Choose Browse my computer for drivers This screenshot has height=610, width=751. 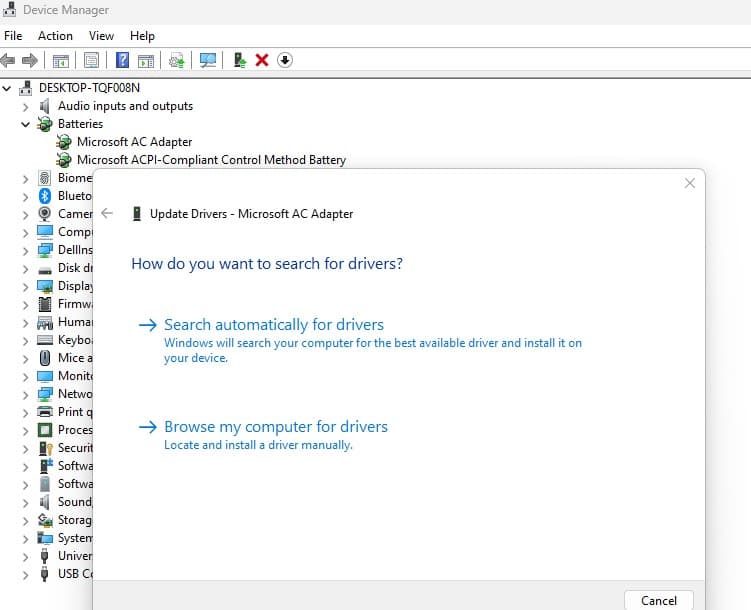tap(276, 427)
